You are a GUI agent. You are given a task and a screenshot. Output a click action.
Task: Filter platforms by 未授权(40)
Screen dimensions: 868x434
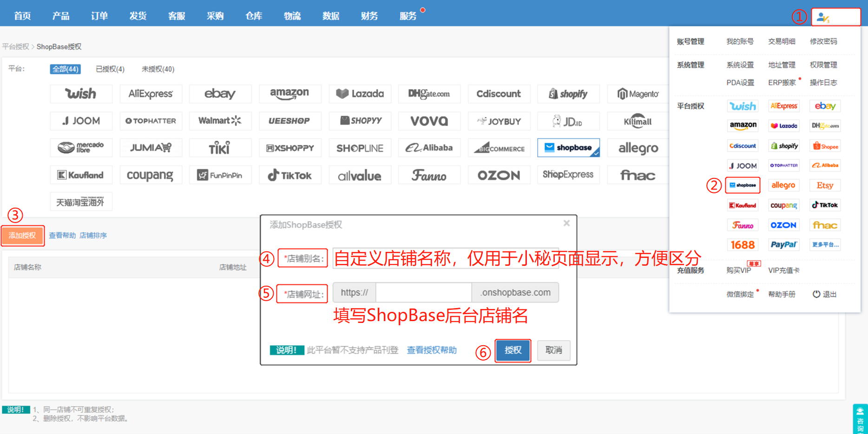click(158, 69)
